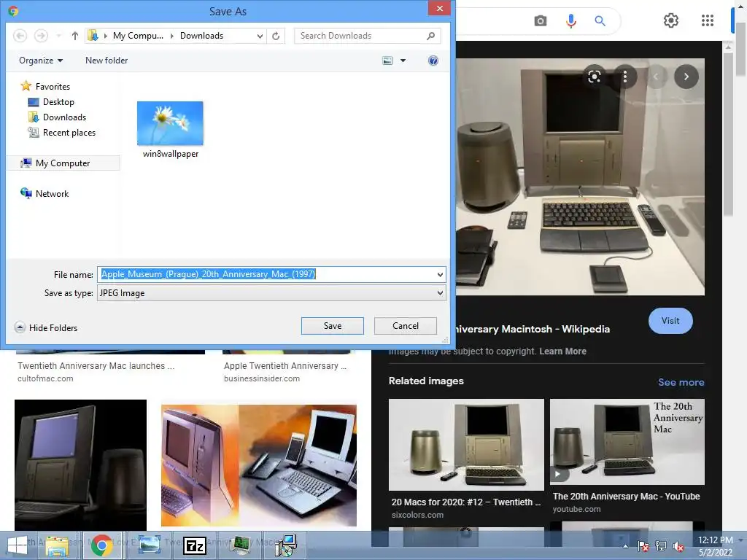The width and height of the screenshot is (747, 560).
Task: Open the Google apps grid
Action: pyautogui.click(x=708, y=20)
